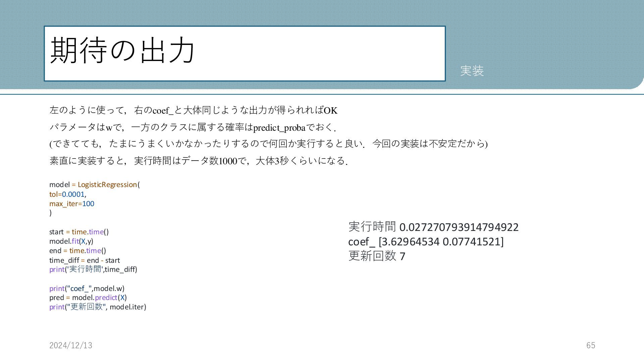Click output line 更新回数 7

click(377, 256)
